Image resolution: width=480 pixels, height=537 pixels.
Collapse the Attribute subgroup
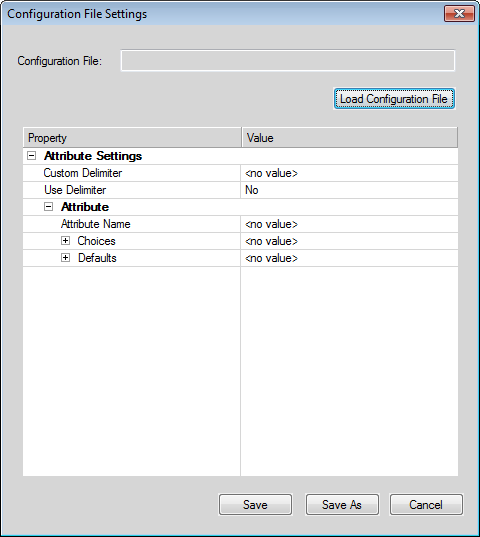(49, 207)
